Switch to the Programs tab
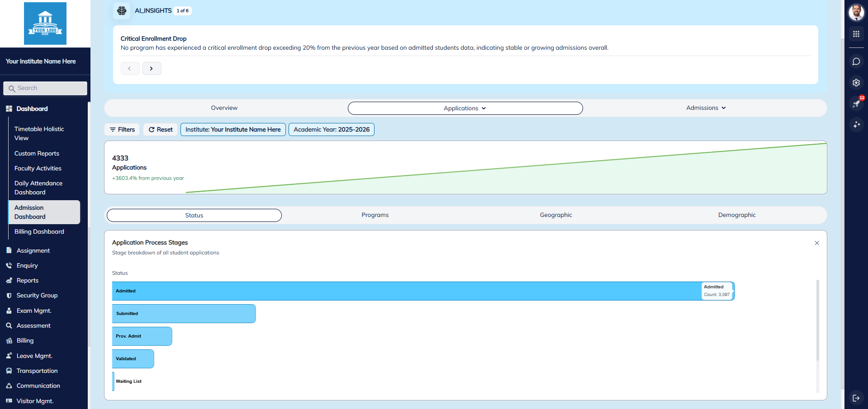 click(x=375, y=215)
